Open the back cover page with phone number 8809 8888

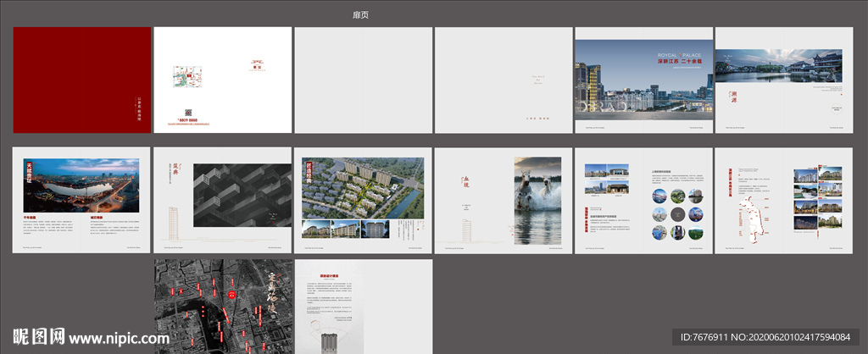click(x=223, y=80)
